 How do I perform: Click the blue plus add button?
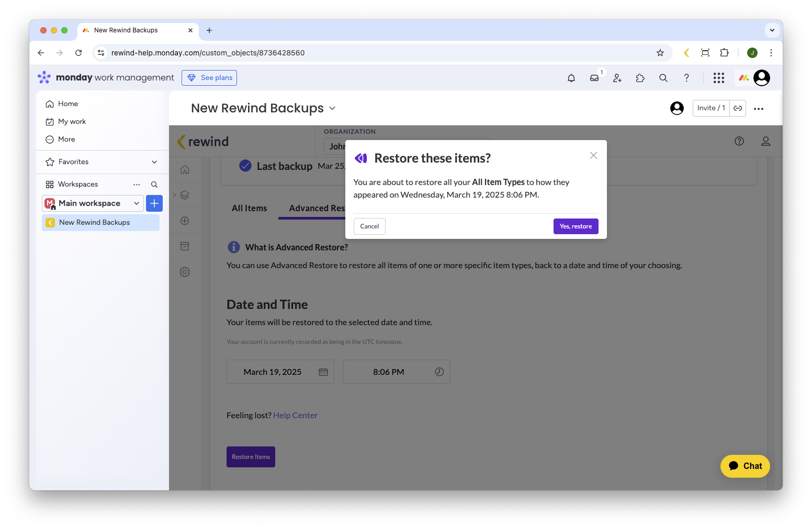coord(154,203)
